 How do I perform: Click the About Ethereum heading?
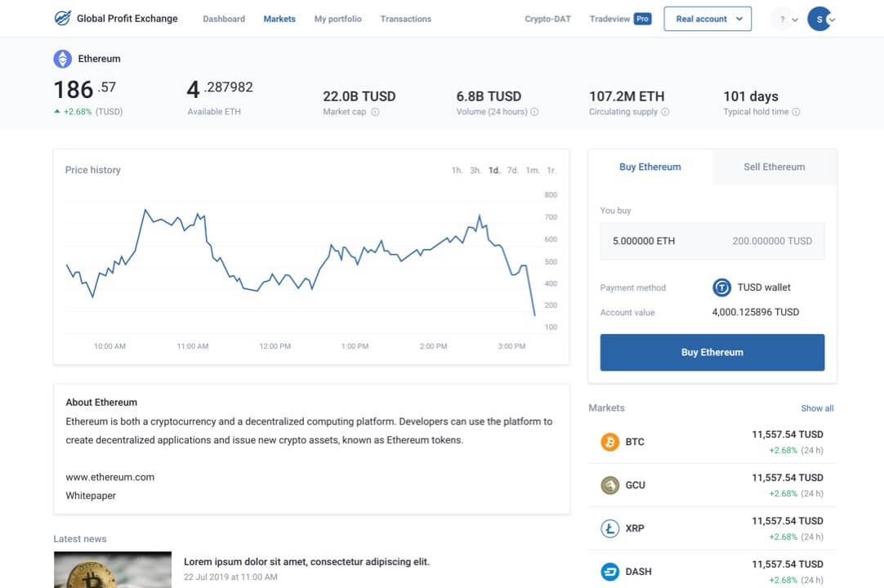point(101,402)
